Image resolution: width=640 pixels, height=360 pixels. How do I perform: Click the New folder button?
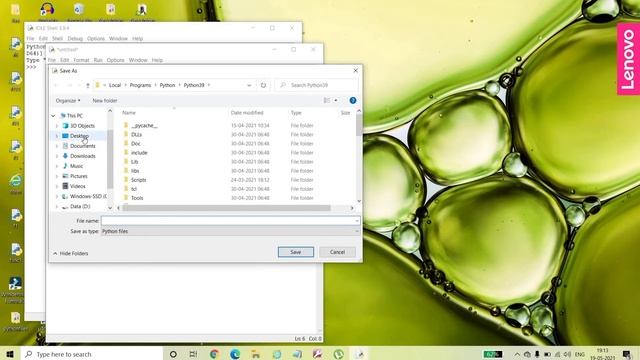tap(105, 100)
